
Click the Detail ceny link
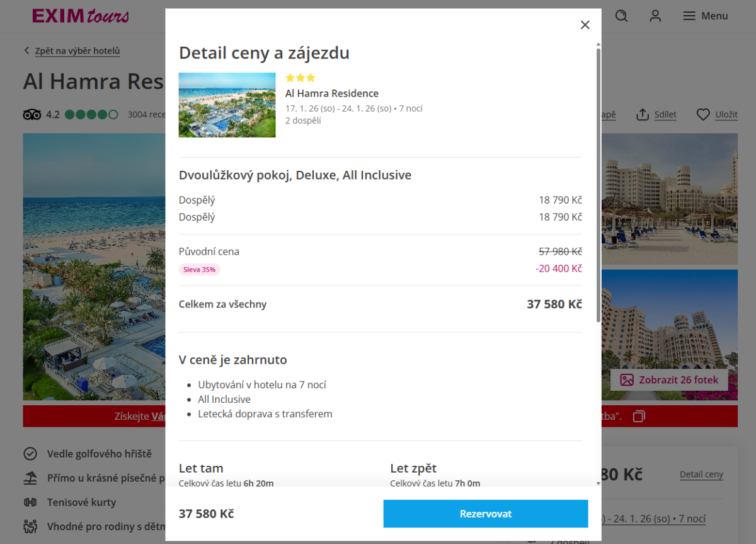coord(701,475)
